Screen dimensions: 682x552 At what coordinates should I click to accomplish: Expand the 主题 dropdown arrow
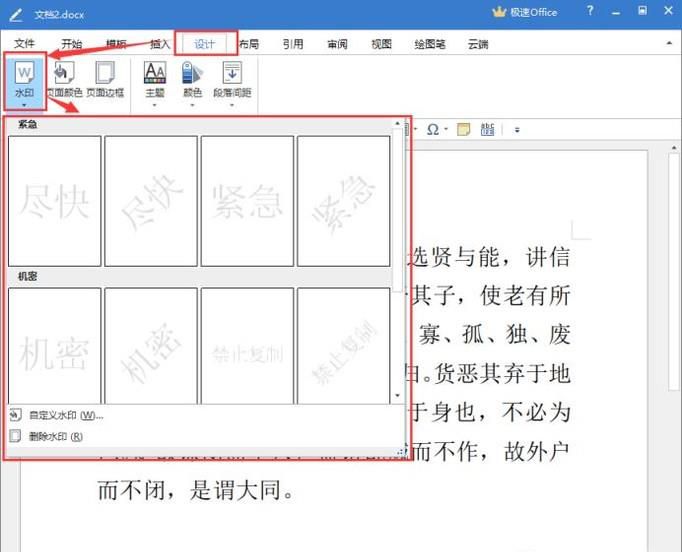pos(154,105)
